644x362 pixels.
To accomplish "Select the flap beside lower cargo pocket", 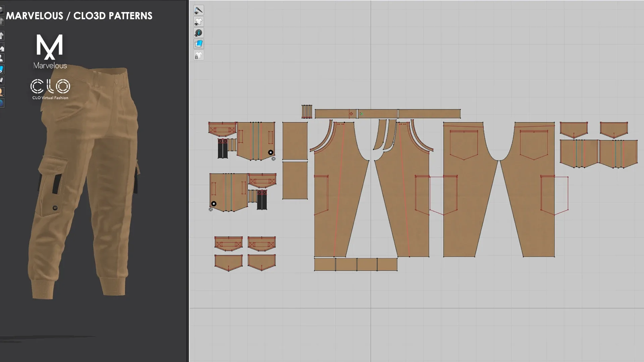I will (x=262, y=181).
